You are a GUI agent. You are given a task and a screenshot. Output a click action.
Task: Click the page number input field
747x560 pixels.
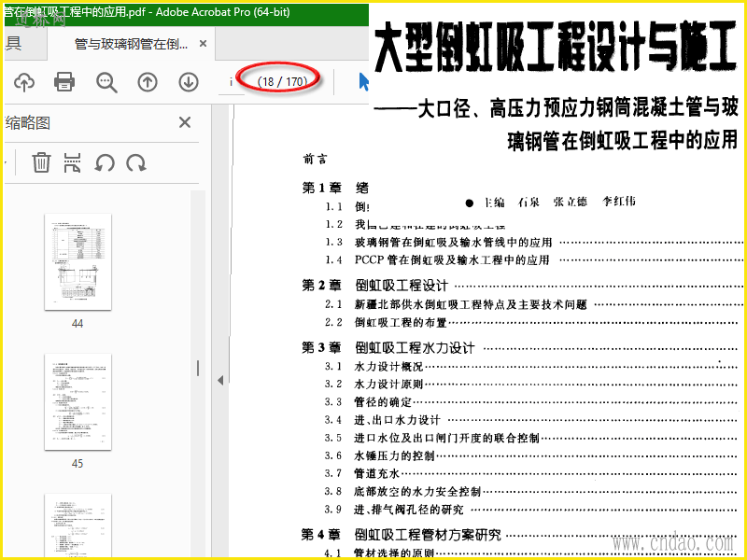231,82
